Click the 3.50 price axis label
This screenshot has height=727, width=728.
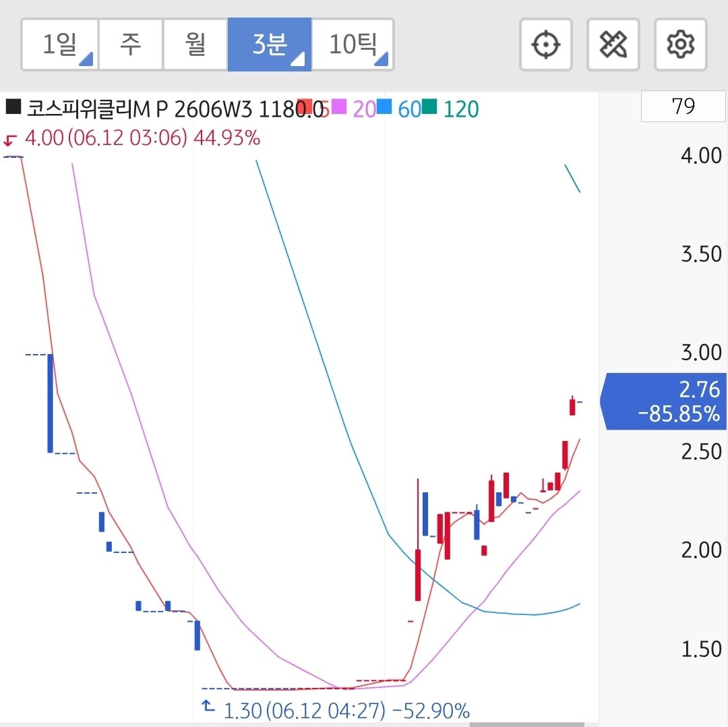[701, 254]
